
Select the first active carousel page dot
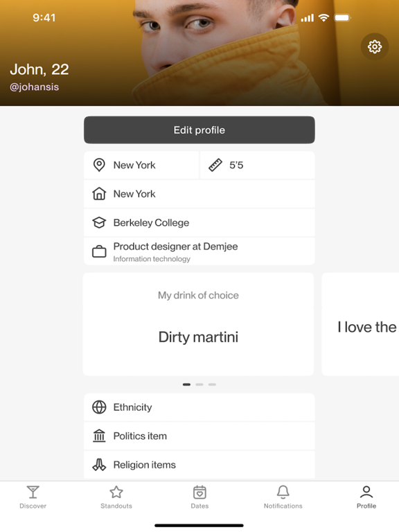coord(186,384)
